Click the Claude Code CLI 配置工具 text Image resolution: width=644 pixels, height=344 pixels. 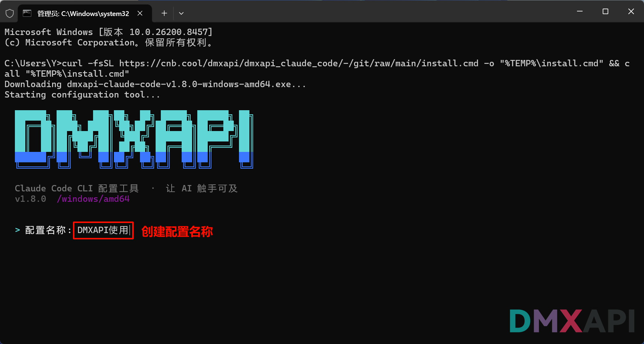pyautogui.click(x=77, y=188)
